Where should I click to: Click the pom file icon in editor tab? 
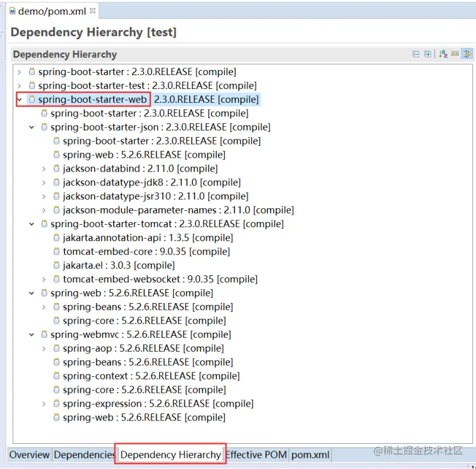tap(13, 11)
